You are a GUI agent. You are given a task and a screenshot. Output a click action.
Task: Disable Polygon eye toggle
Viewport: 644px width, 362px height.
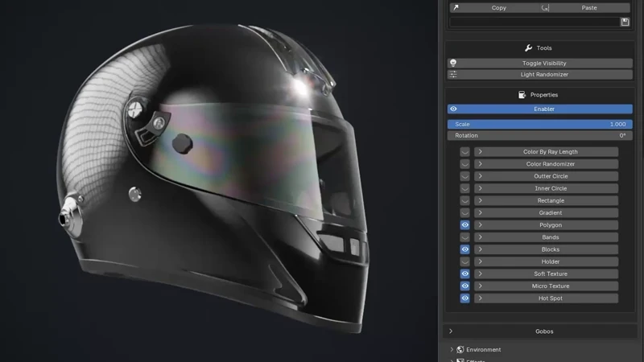[x=465, y=225]
